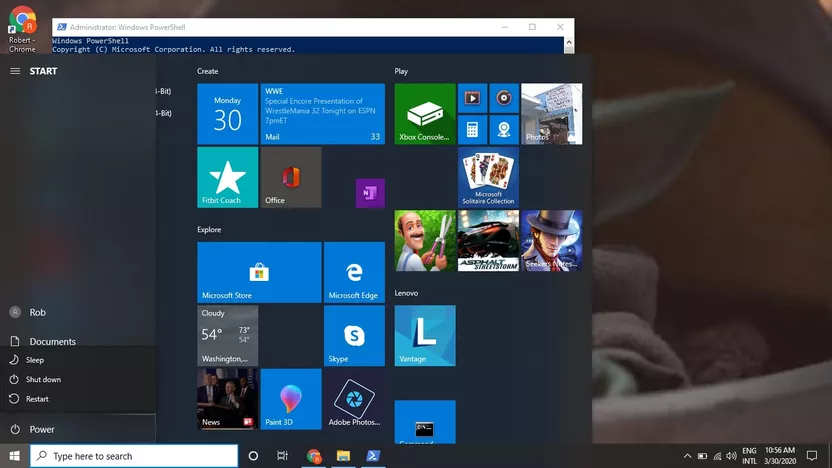Open Calculator small tile
The width and height of the screenshot is (832, 468).
coord(472,129)
